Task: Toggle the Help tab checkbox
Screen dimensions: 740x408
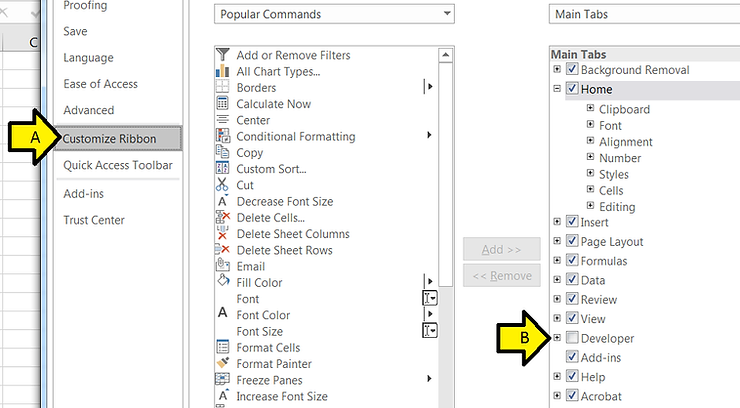Action: pos(572,376)
